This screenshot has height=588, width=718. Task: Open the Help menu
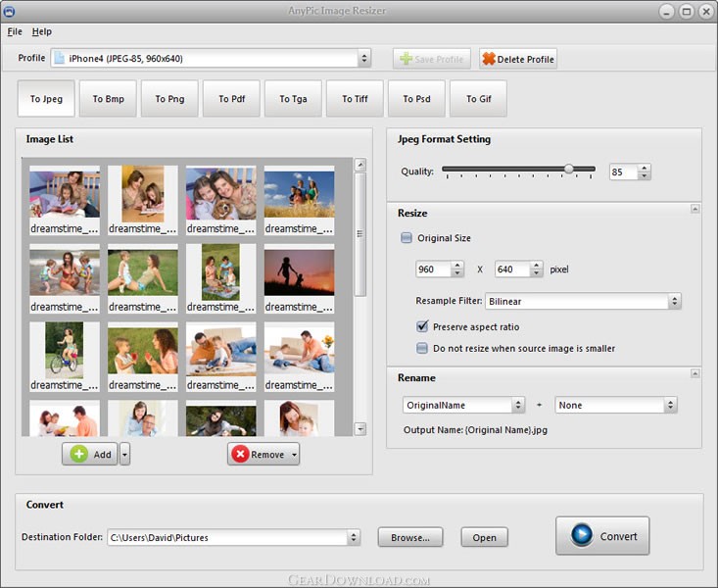point(42,31)
